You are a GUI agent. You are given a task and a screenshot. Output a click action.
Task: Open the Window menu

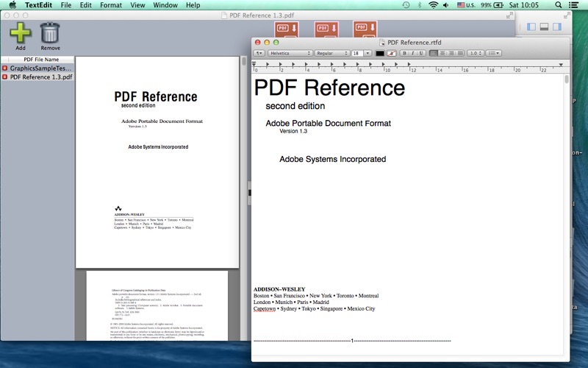[x=165, y=5]
